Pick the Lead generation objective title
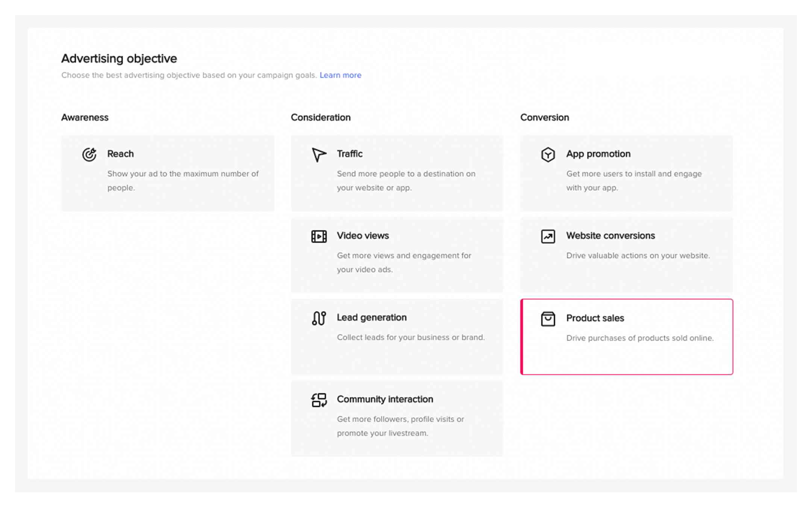Viewport: 812px width, 508px height. pyautogui.click(x=371, y=318)
